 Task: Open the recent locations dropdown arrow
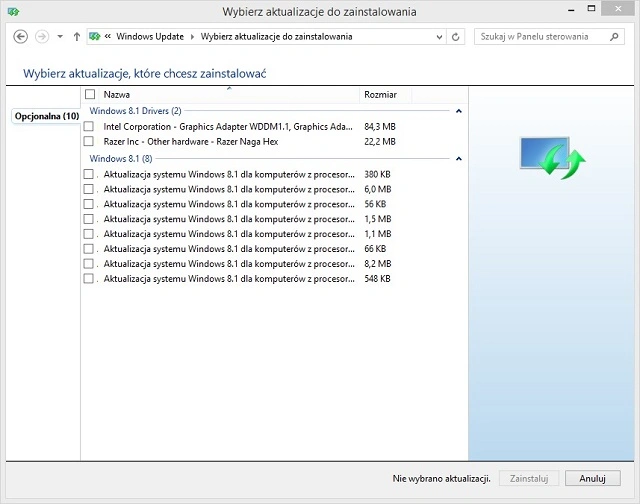(60, 36)
